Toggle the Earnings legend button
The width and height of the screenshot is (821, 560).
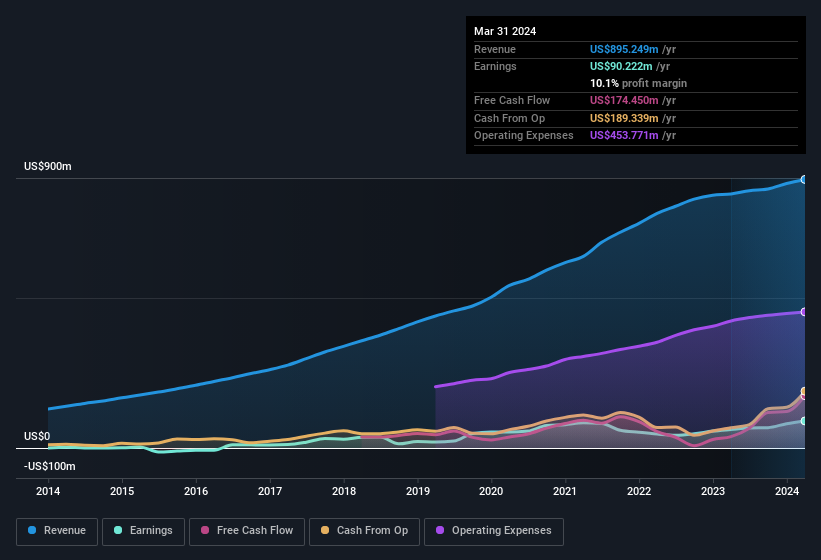pos(143,532)
